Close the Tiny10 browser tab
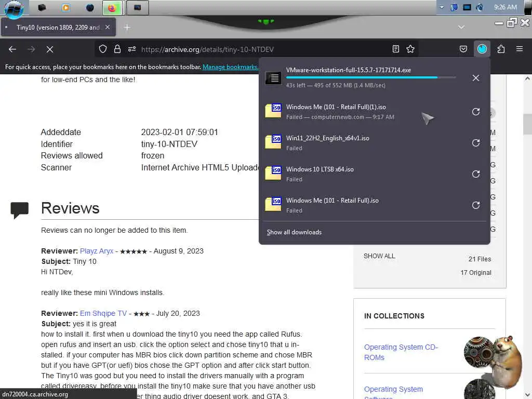Screen dimensions: 532x399 pyautogui.click(x=108, y=27)
